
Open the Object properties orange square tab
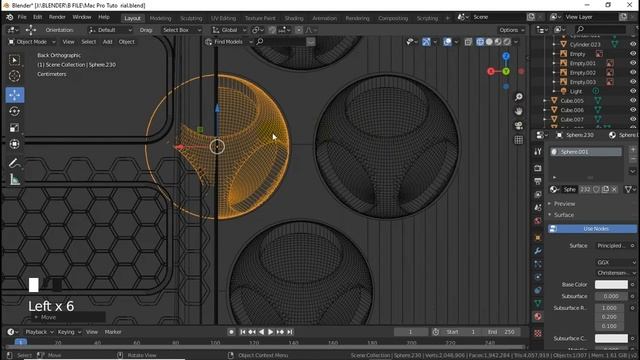(538, 237)
